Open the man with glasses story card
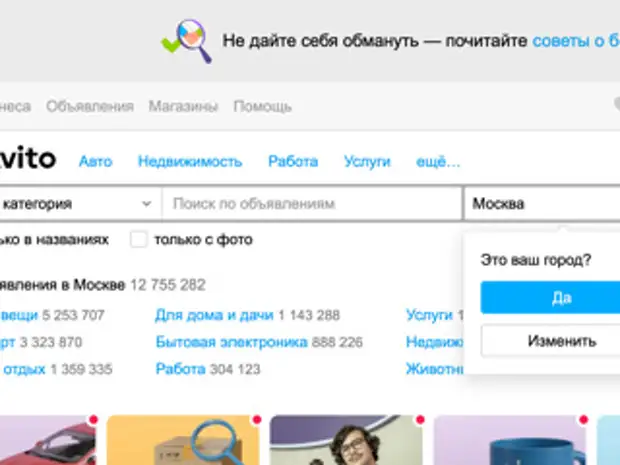 (346, 441)
